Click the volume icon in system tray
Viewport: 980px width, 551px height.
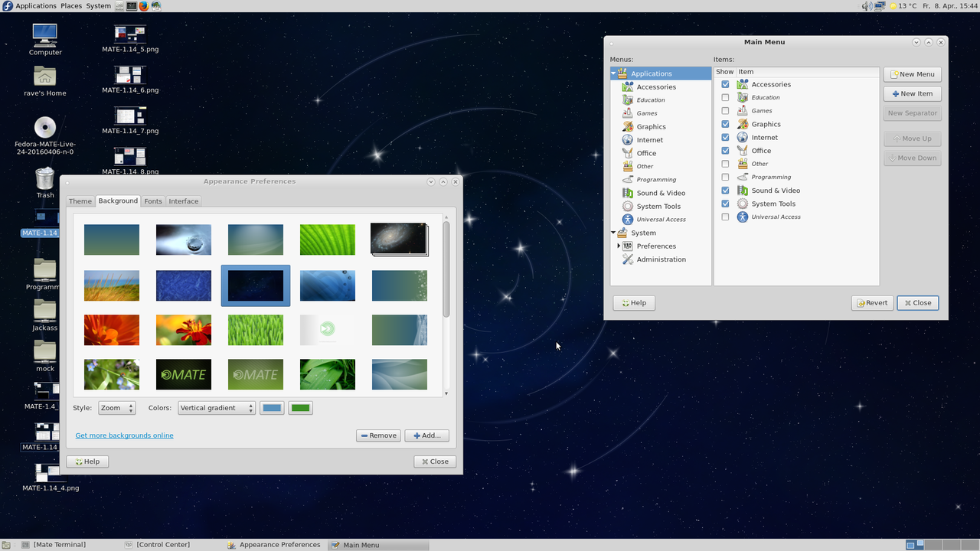[x=866, y=6]
